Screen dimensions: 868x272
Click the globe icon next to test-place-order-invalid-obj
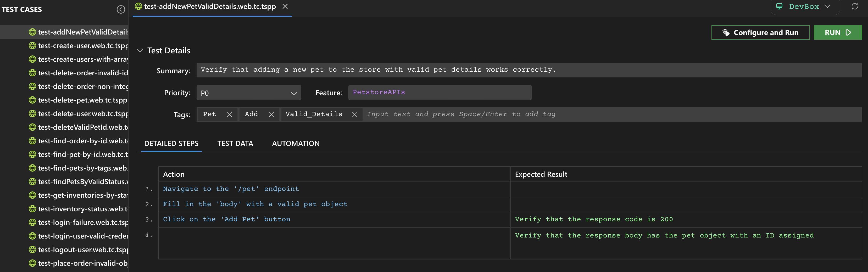pyautogui.click(x=32, y=263)
